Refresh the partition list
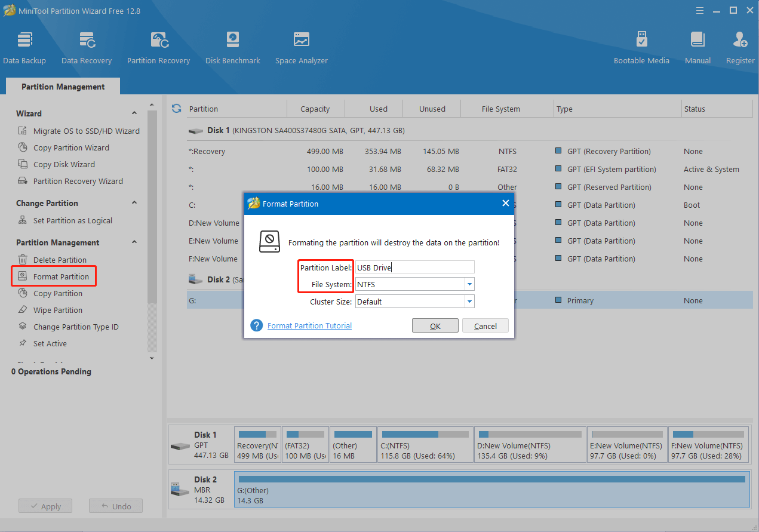Viewport: 759px width, 532px height. (176, 108)
